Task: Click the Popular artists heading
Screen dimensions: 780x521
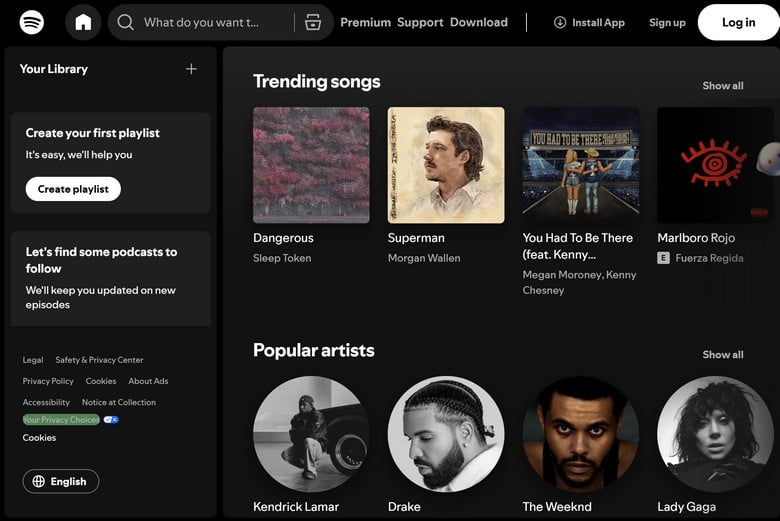Action: [314, 350]
